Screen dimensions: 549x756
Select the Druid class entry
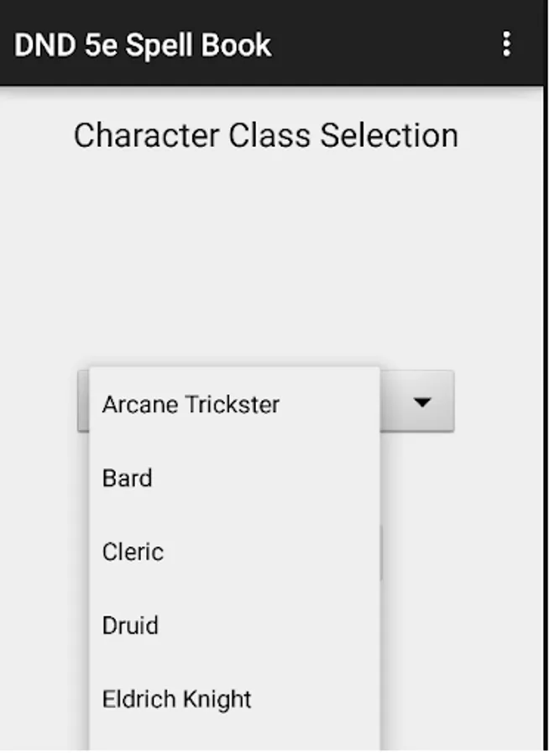130,626
